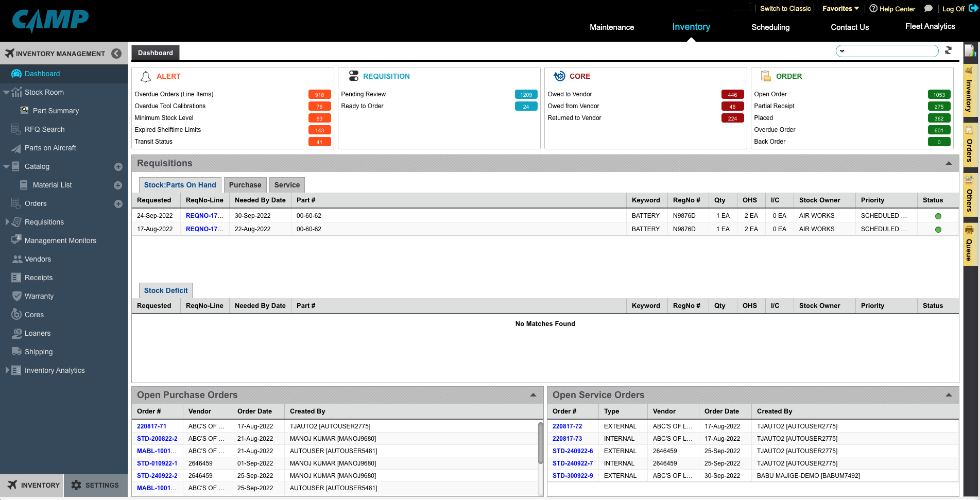Image resolution: width=980 pixels, height=500 pixels.
Task: Open the Maintenance menu
Action: click(x=611, y=27)
